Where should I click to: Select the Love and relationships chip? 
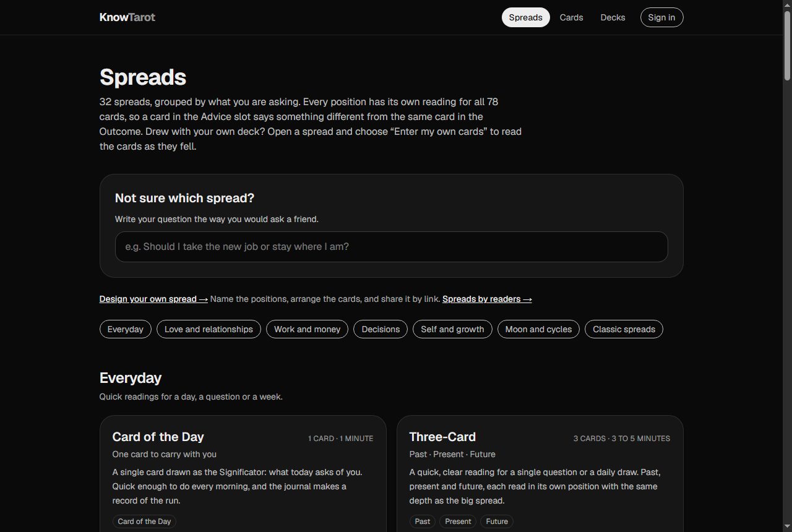coord(209,329)
